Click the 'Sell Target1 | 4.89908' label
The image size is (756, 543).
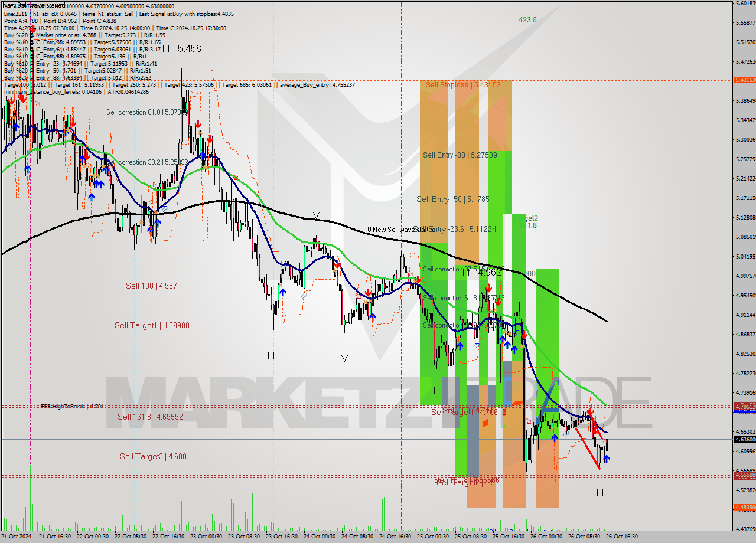(152, 325)
